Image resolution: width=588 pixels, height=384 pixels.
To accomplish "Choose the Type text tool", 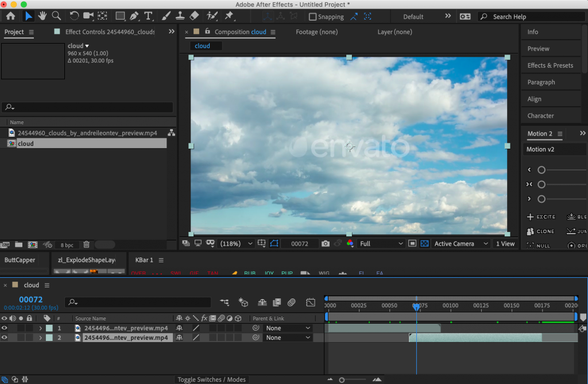I will click(148, 16).
